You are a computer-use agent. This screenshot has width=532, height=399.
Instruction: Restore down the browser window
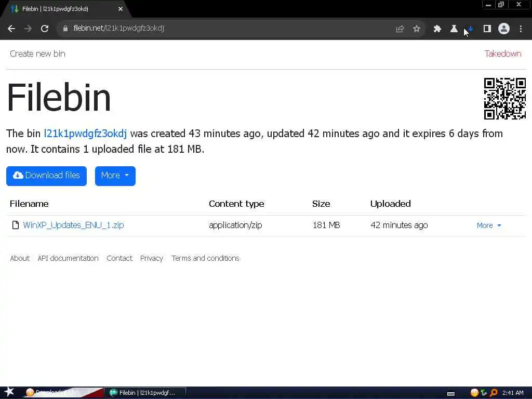[501, 5]
